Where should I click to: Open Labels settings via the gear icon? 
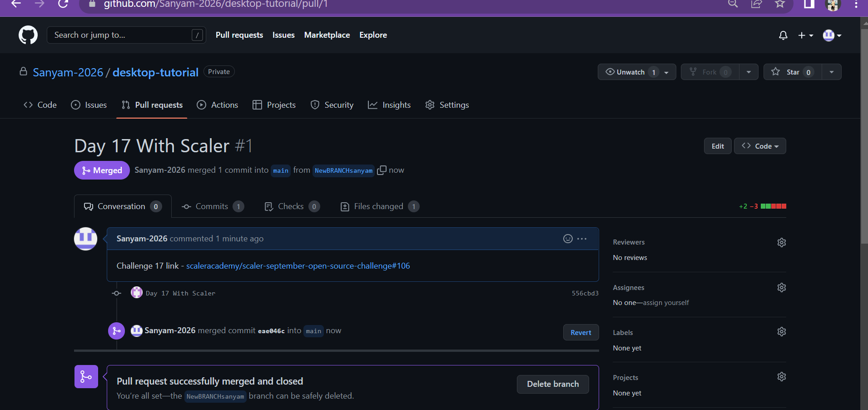click(782, 332)
